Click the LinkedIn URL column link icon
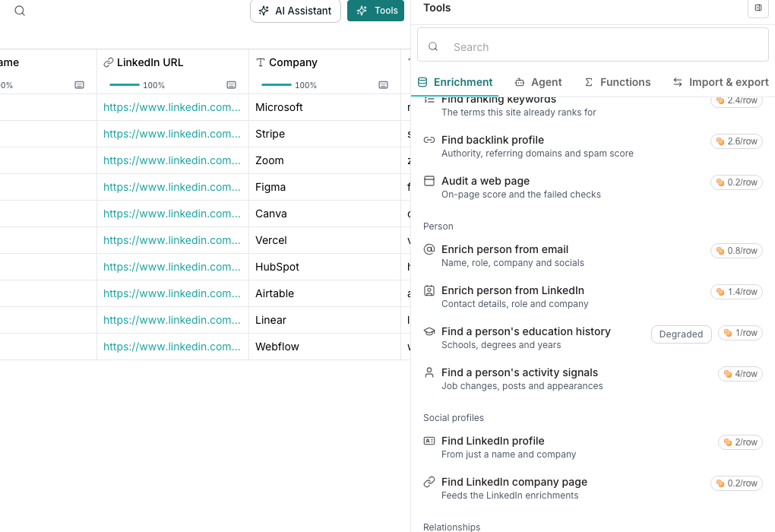 [108, 62]
